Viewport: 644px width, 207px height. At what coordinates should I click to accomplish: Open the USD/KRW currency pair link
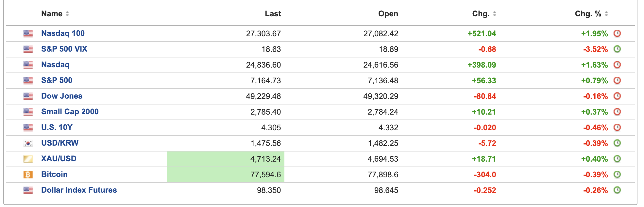point(60,143)
